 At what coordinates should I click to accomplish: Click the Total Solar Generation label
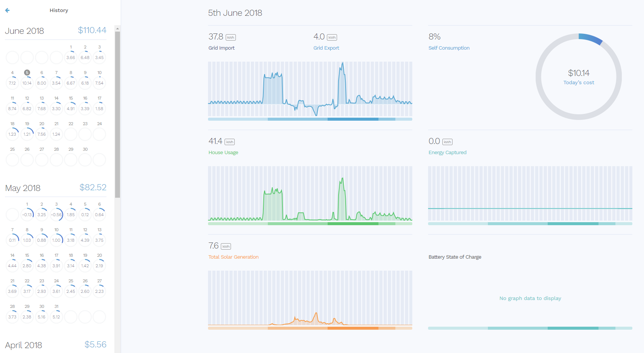pos(233,257)
